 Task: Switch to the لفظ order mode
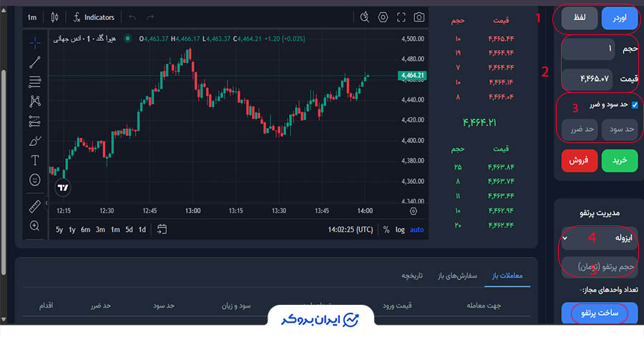(x=579, y=18)
